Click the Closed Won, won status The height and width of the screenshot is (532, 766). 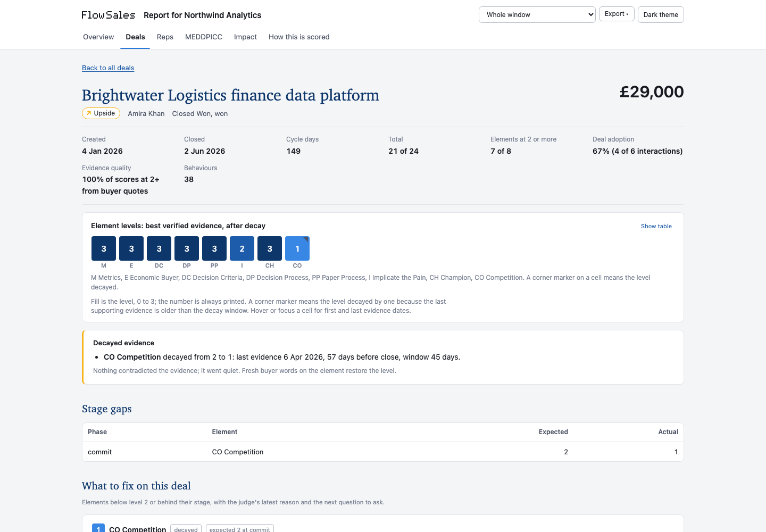(200, 113)
